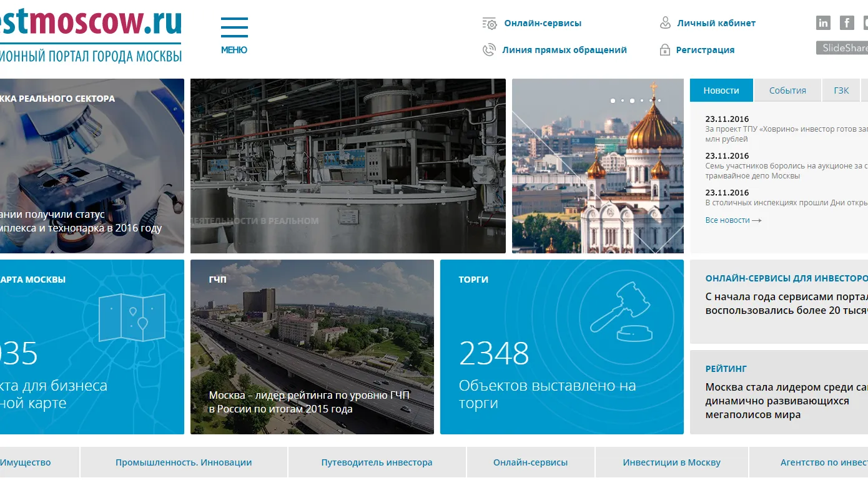This screenshot has width=868, height=488.
Task: Click the phone icon for Линия прямых обращений
Action: click(x=489, y=50)
